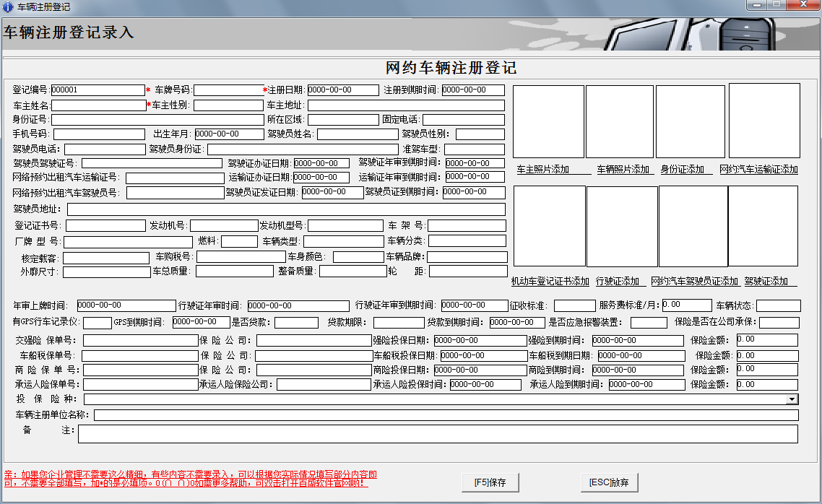Select the 网约汽车驾驶员证 photo box
The height and width of the screenshot is (504, 822).
coord(693,226)
